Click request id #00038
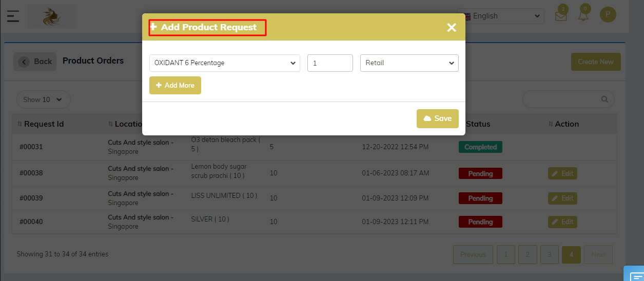644x281 pixels. coord(31,173)
